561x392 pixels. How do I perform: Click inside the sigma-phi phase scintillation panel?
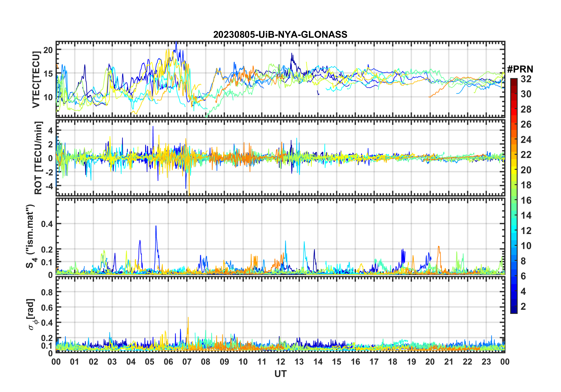coord(280,314)
